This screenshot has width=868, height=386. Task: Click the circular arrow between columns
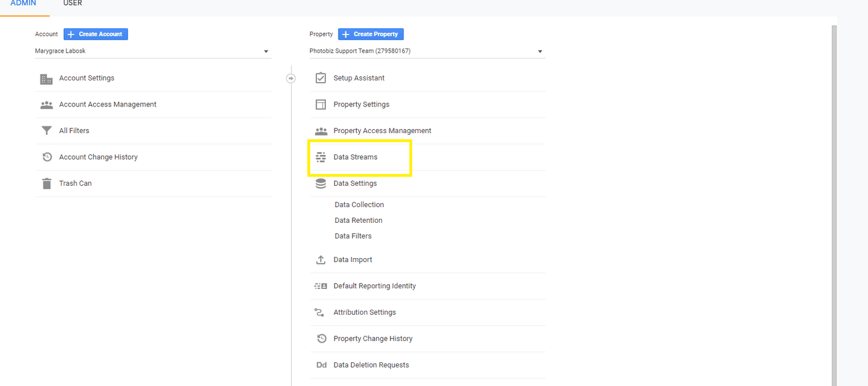pyautogui.click(x=290, y=78)
